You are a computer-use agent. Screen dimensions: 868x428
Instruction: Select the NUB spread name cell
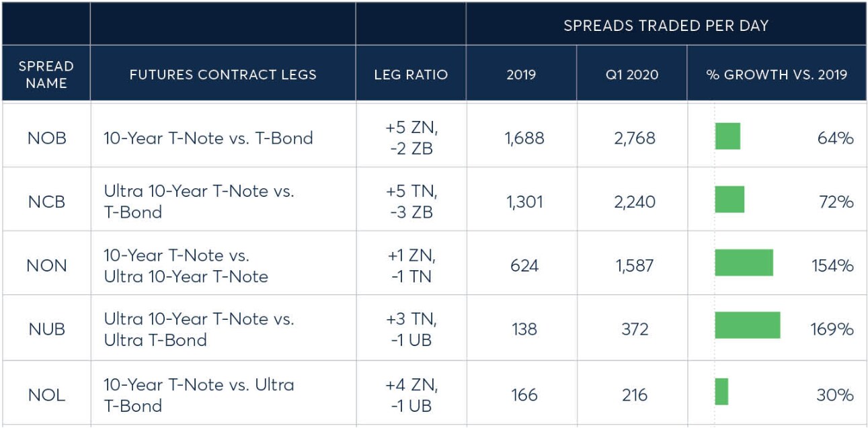[46, 329]
